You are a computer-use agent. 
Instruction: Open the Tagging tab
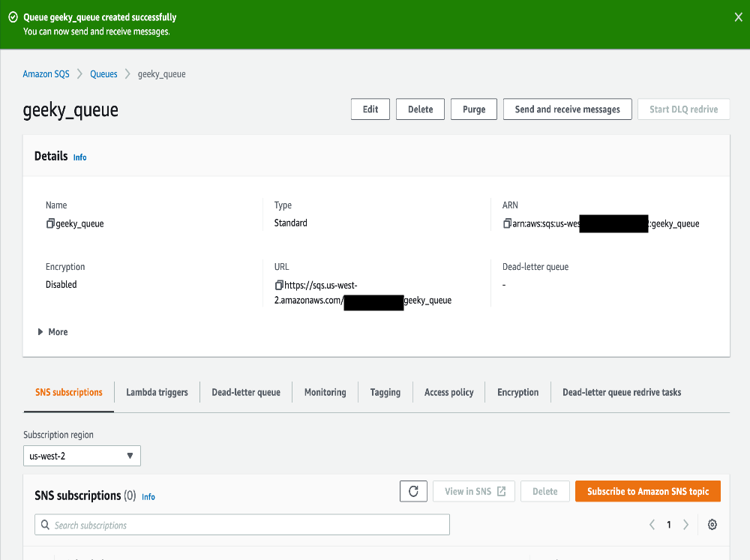[385, 392]
